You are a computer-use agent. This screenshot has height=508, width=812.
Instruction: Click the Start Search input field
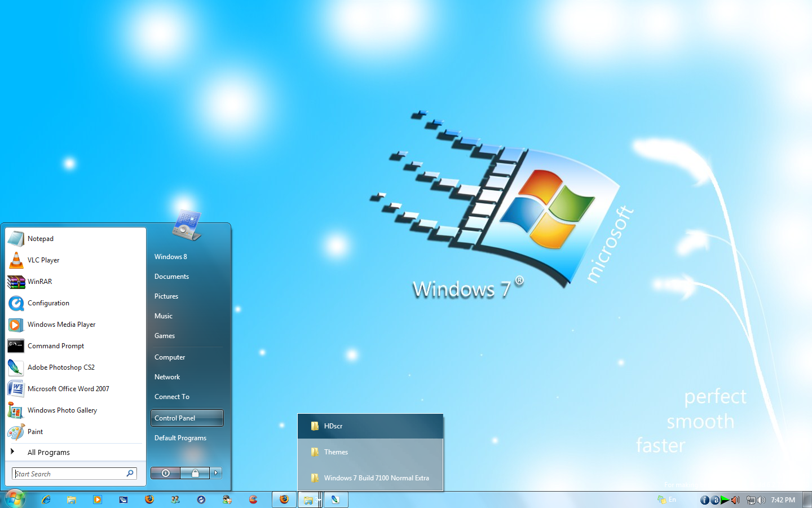point(74,474)
